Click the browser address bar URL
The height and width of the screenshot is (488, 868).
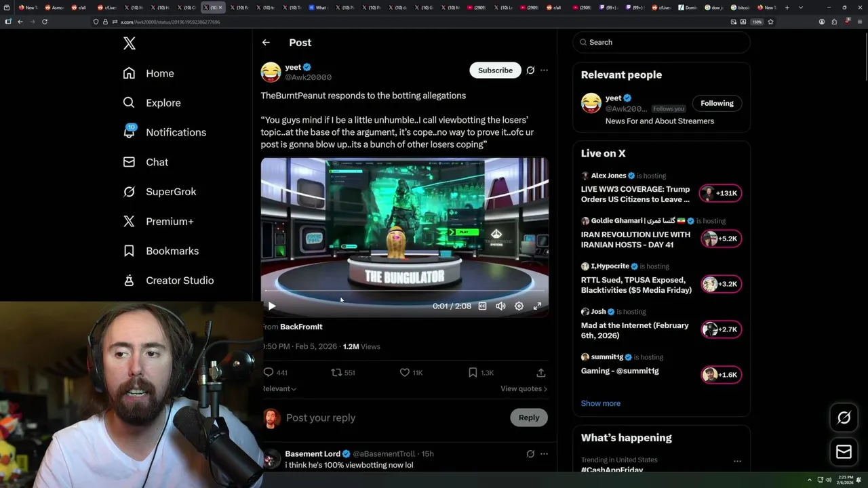pyautogui.click(x=170, y=22)
